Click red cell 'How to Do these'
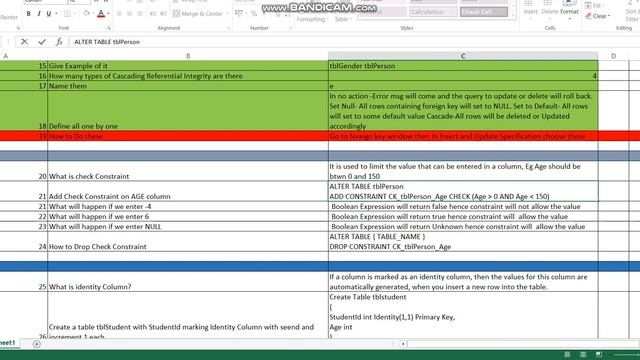The width and height of the screenshot is (640, 360). [x=188, y=136]
